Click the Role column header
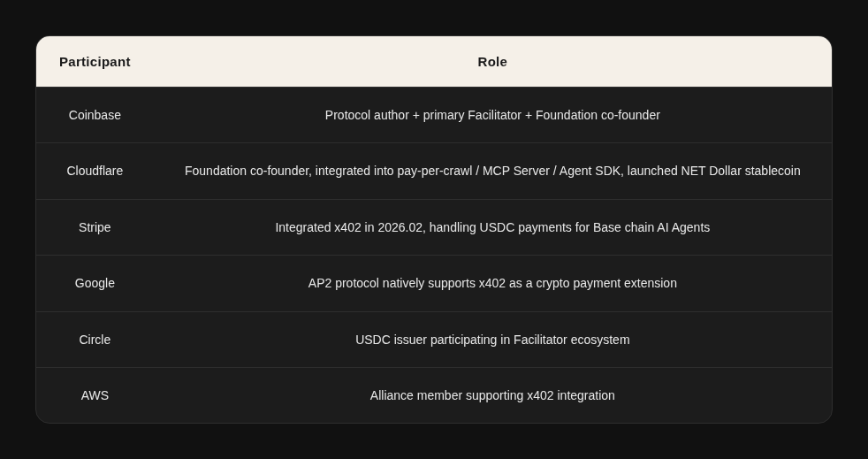Viewport: 868px width, 459px height. click(x=492, y=62)
